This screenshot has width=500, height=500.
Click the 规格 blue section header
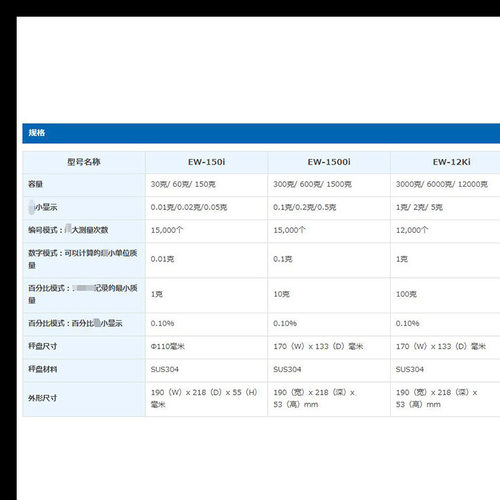point(261,133)
